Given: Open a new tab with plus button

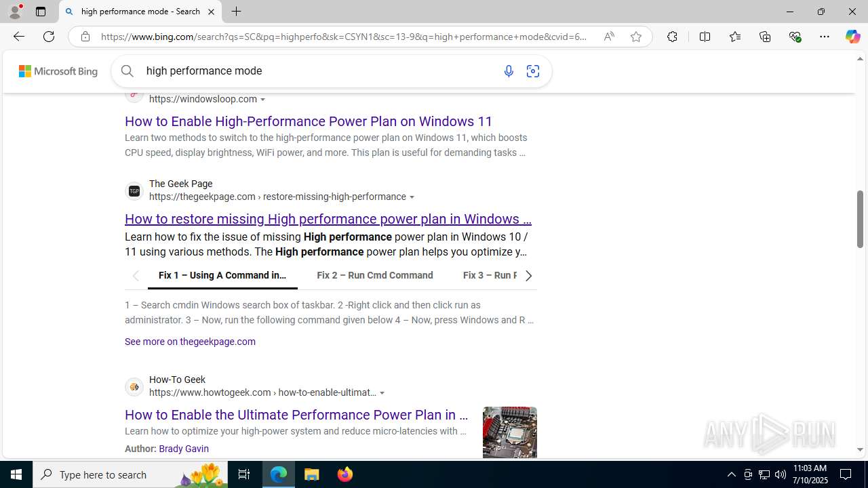Looking at the screenshot, I should tap(236, 12).
